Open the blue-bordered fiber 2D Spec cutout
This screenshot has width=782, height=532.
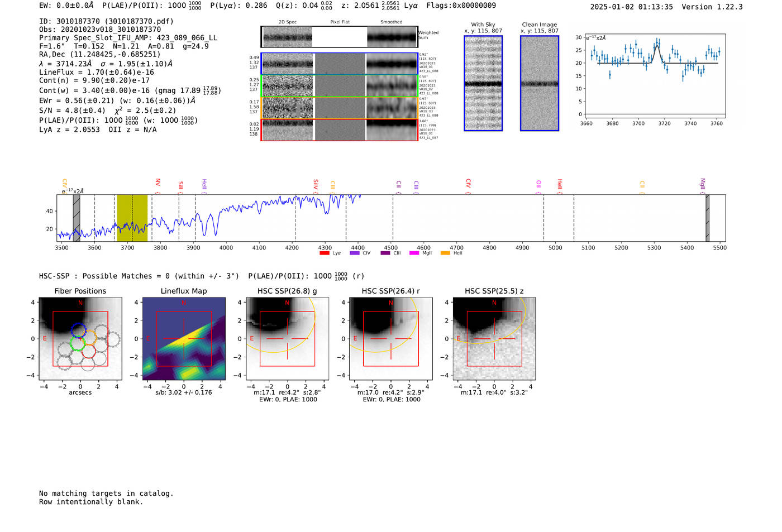[288, 64]
